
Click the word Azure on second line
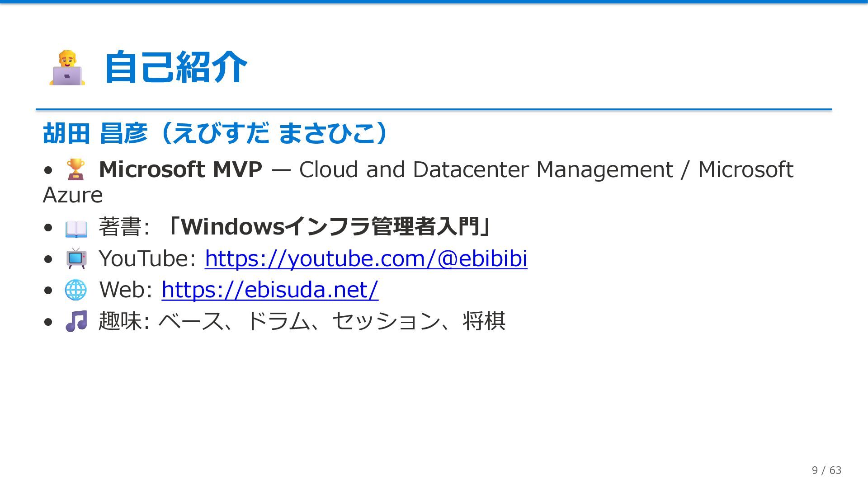[73, 195]
